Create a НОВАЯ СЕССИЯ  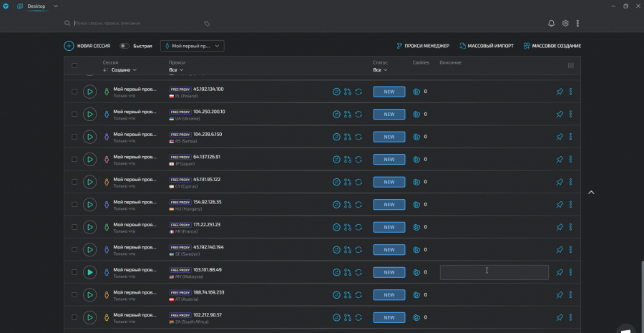(x=87, y=46)
